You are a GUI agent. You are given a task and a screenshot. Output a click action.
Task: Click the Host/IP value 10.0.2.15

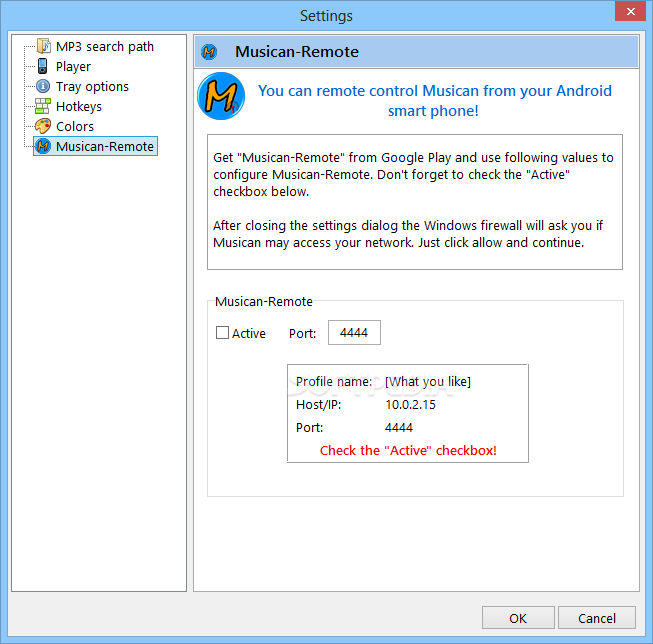click(411, 404)
